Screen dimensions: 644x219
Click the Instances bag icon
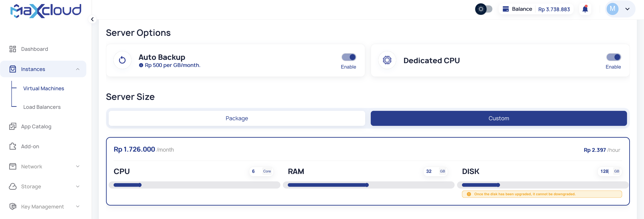click(13, 69)
